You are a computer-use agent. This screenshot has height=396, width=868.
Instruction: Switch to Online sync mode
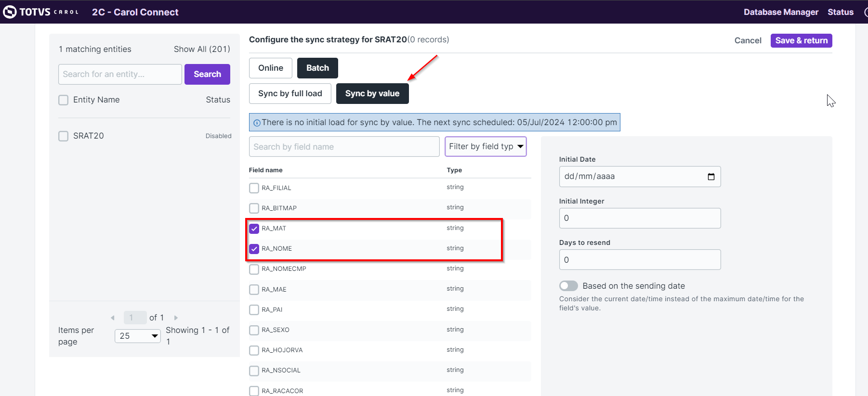click(271, 68)
